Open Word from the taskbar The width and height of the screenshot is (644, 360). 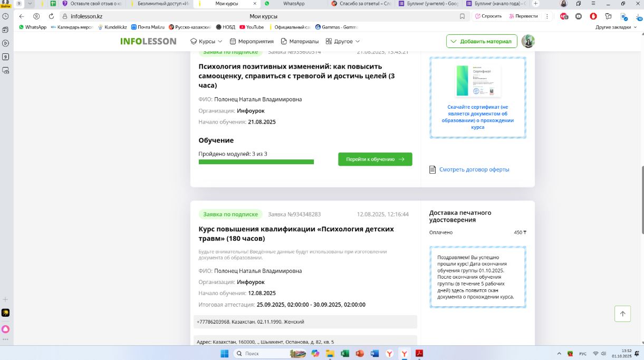pyautogui.click(x=375, y=353)
